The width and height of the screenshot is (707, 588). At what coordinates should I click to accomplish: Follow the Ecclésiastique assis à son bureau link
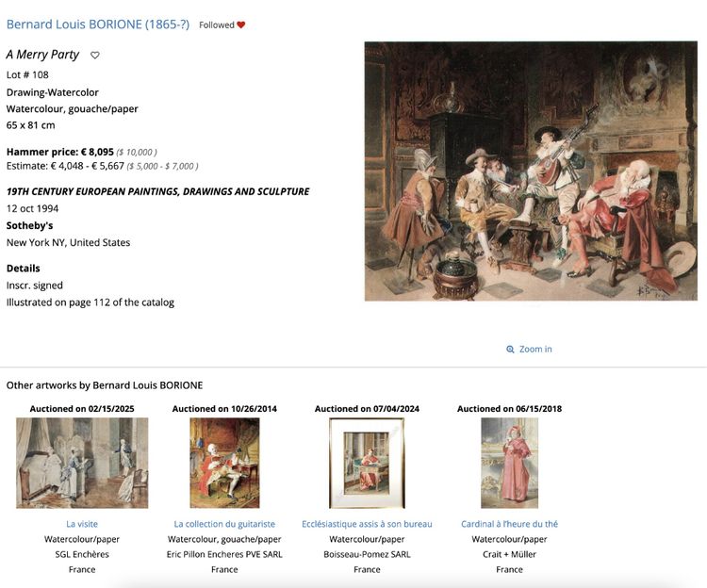coord(367,524)
